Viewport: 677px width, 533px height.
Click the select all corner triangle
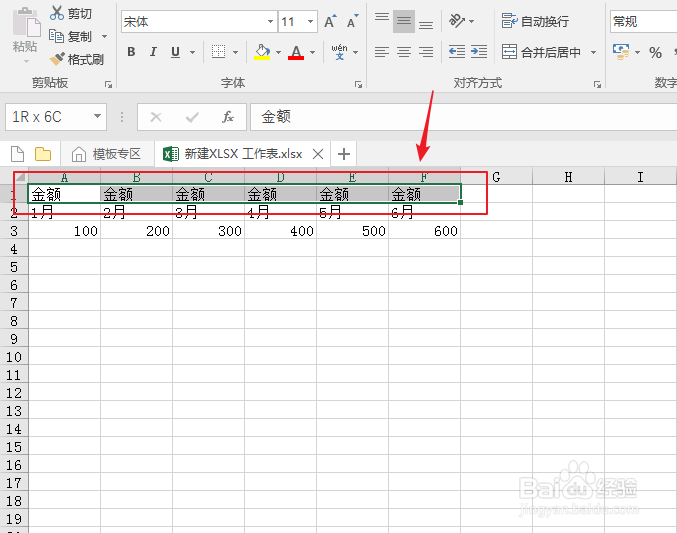(x=20, y=176)
